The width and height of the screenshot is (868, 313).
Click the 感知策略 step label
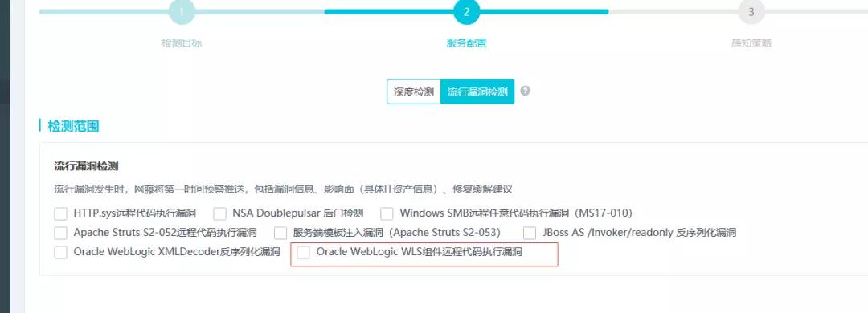click(751, 43)
